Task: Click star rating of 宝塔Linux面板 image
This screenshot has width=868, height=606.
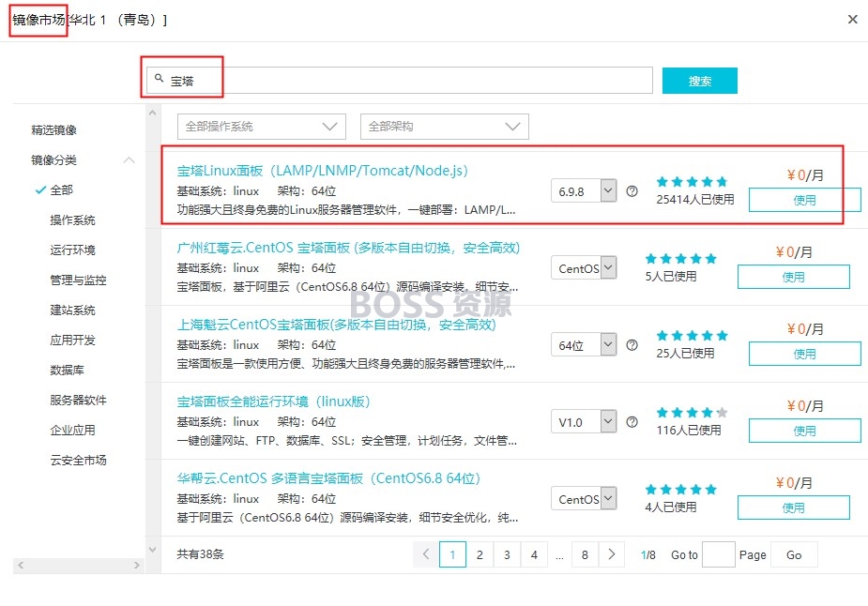Action: (x=692, y=182)
